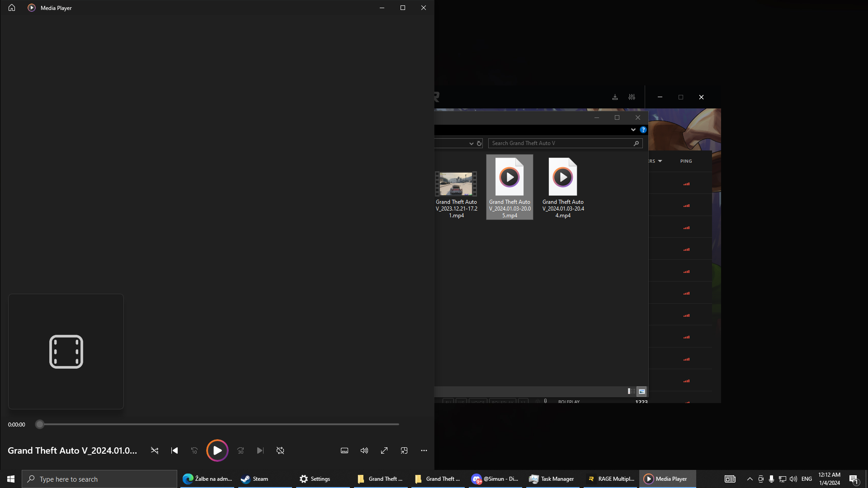Expand the File Explorer ribbon chevron
Image resolution: width=868 pixels, height=488 pixels.
[x=633, y=130]
